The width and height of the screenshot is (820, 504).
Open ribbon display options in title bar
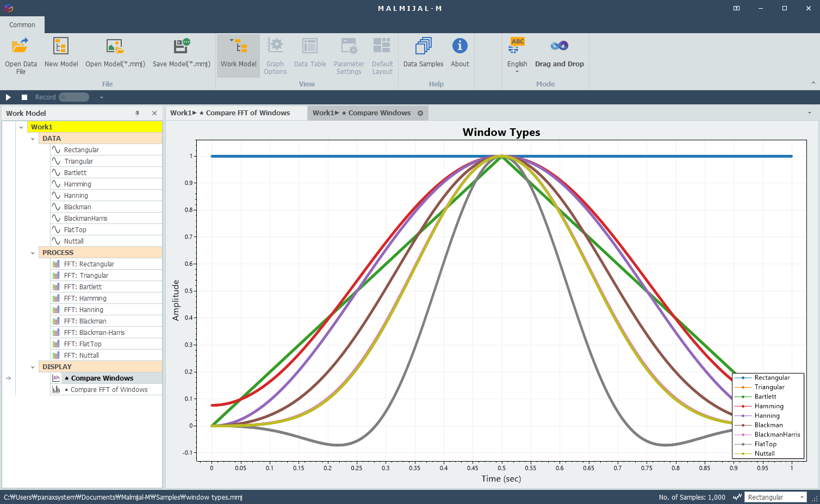pos(736,8)
